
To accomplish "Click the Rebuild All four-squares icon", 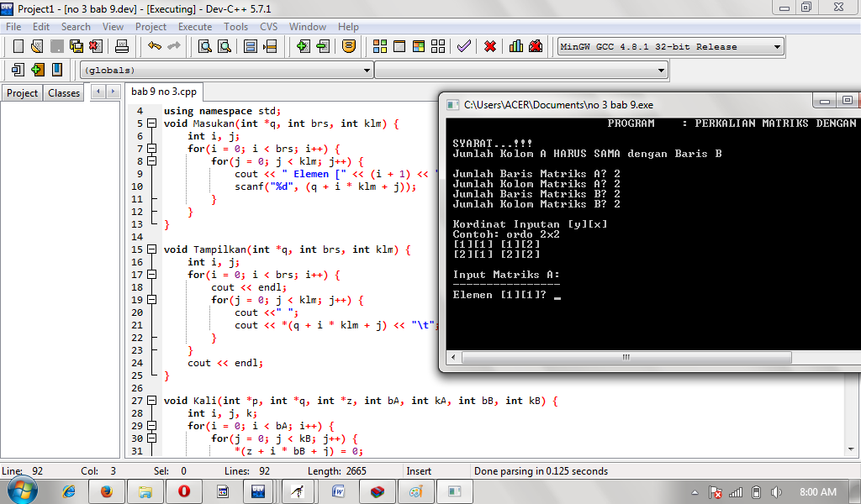I will point(437,46).
